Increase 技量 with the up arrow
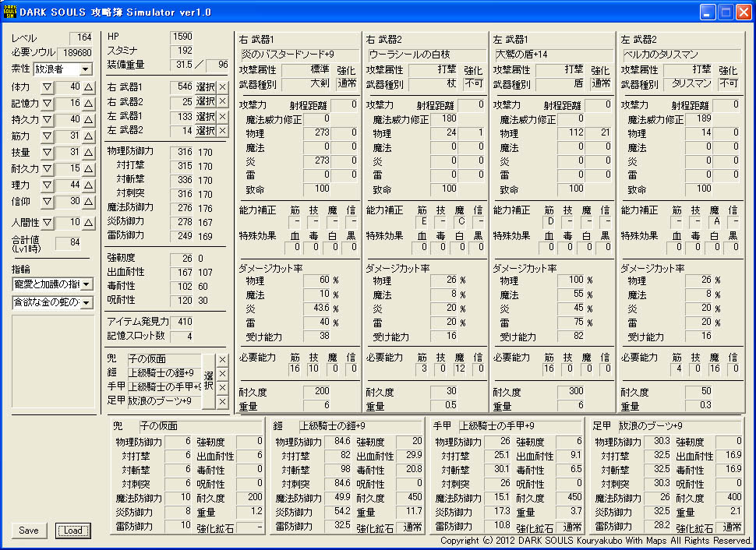The image size is (756, 550). pyautogui.click(x=88, y=153)
